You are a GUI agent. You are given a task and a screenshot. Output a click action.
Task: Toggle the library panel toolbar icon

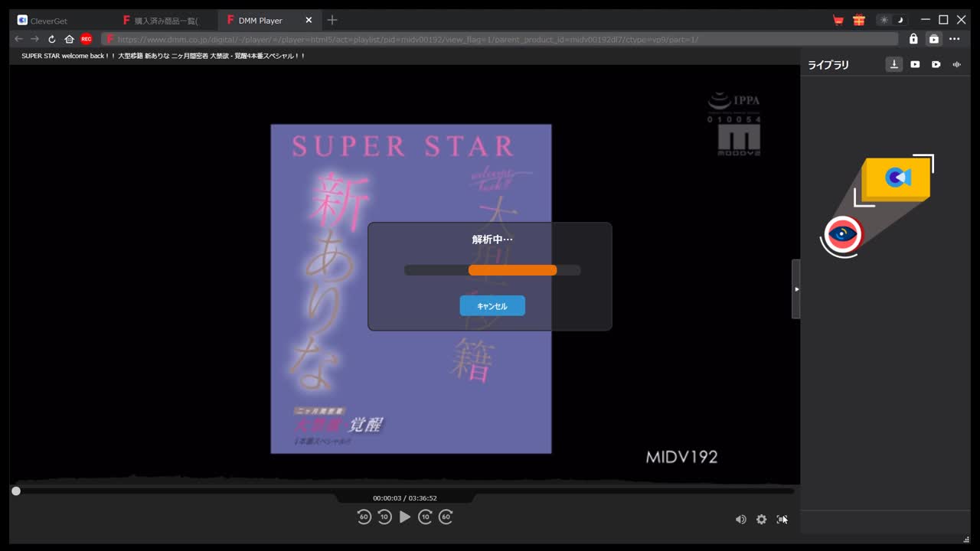(x=933, y=39)
